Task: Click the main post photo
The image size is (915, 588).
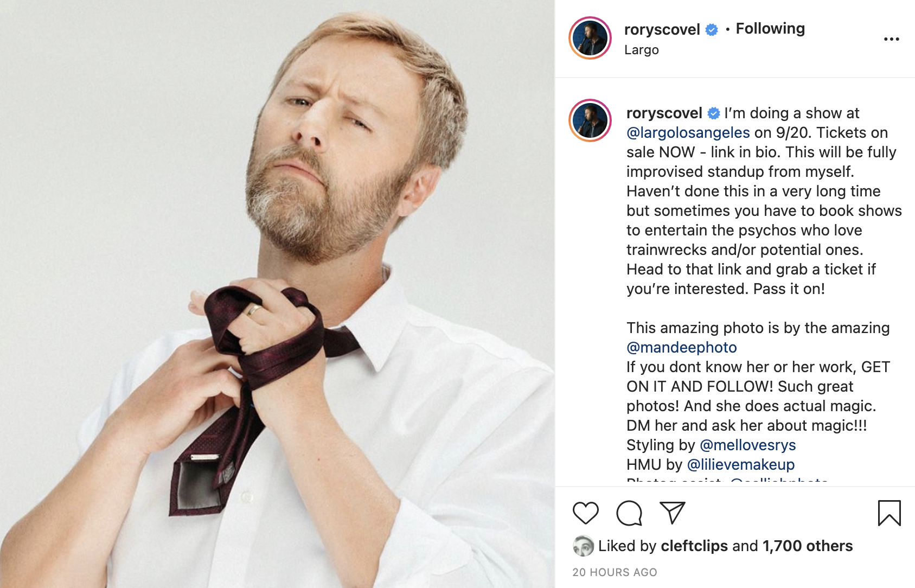Action: pyautogui.click(x=277, y=294)
